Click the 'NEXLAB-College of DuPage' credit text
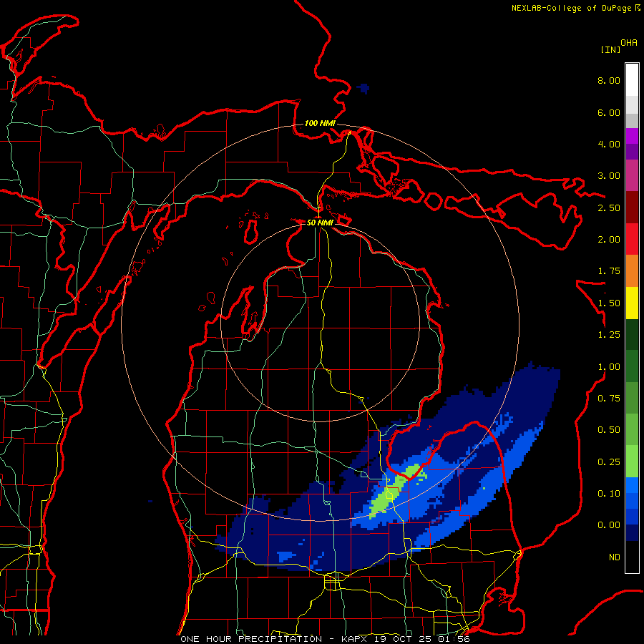644x644 pixels. 571,8
